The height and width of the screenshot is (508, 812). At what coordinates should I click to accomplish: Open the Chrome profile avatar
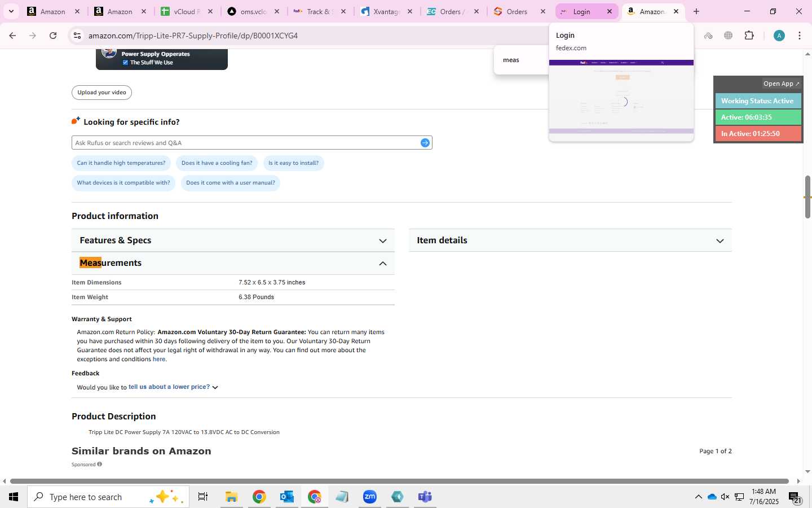(x=779, y=36)
